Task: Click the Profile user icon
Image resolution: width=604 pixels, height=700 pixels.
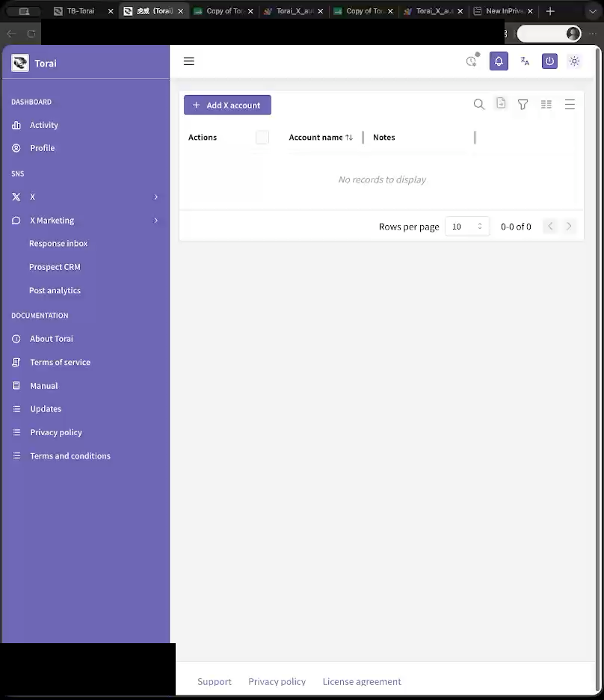Action: 16,148
